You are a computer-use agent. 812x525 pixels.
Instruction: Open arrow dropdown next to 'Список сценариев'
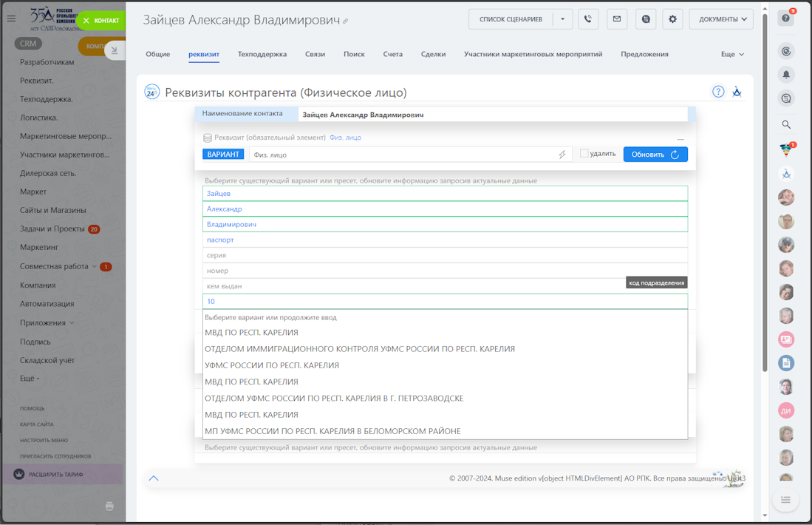coord(562,19)
